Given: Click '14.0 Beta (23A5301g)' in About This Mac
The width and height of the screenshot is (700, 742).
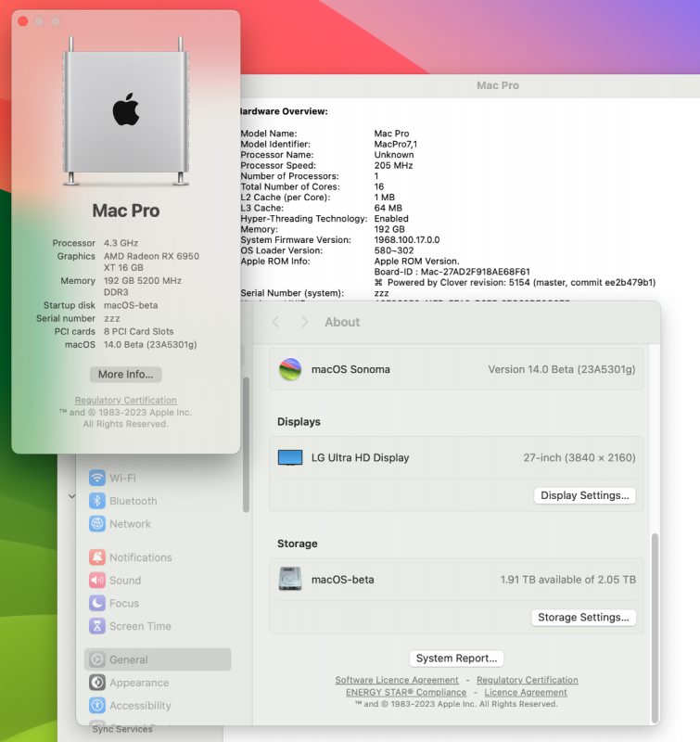Looking at the screenshot, I should (150, 344).
